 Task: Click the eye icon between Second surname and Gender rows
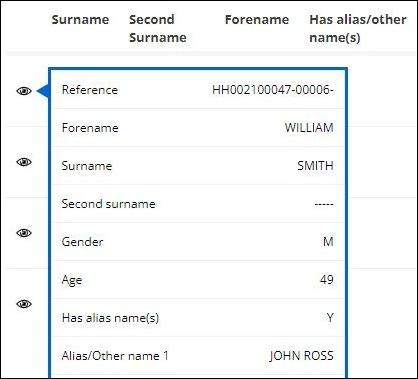[x=24, y=233]
